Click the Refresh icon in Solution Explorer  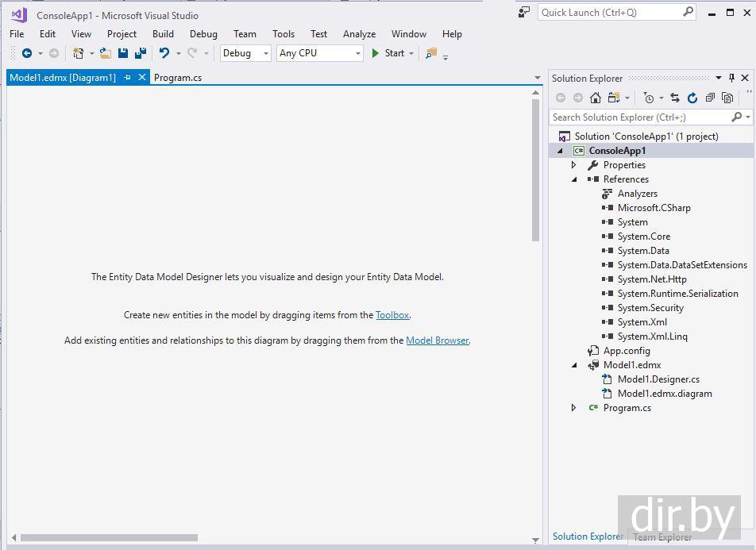(692, 98)
